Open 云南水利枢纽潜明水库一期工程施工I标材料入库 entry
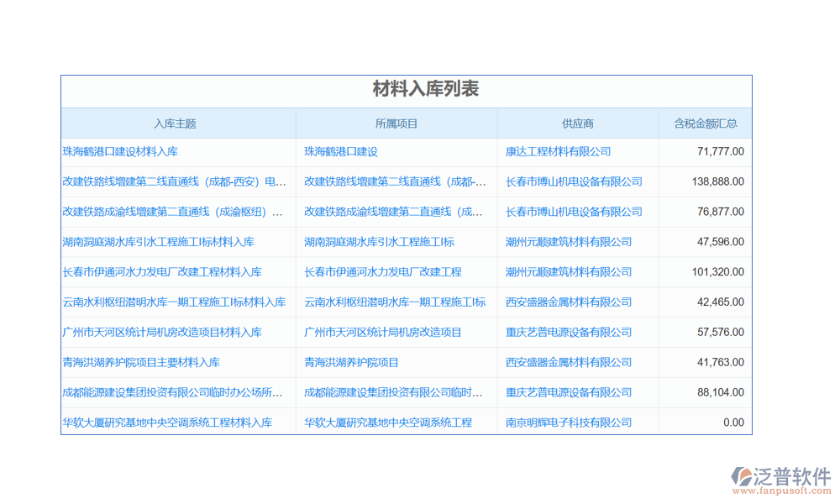This screenshot has height=504, width=840. pyautogui.click(x=174, y=302)
